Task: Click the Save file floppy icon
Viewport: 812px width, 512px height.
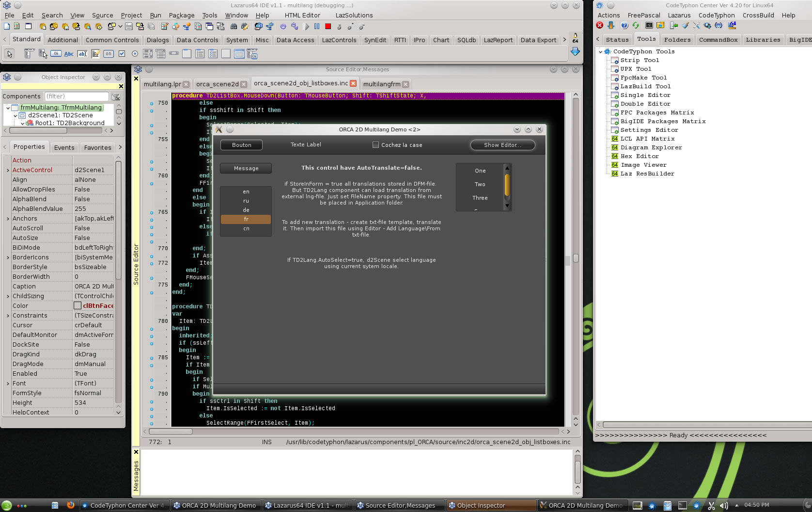Action: coord(129,26)
